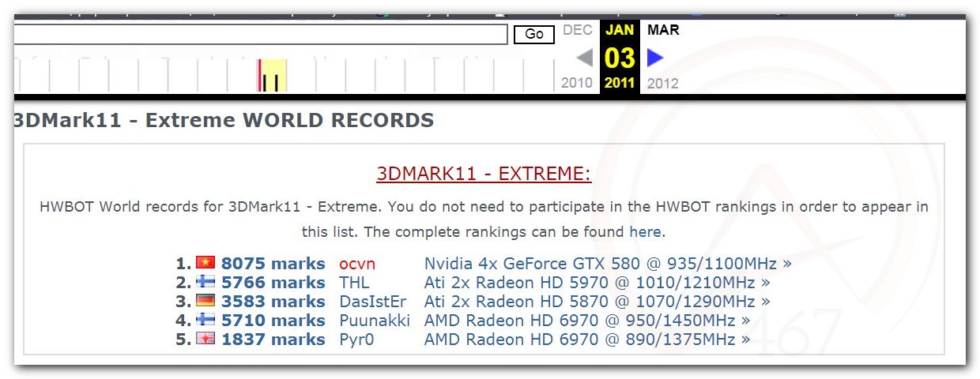980x379 pixels.
Task: Open 8075 marks score link
Action: [x=273, y=264]
